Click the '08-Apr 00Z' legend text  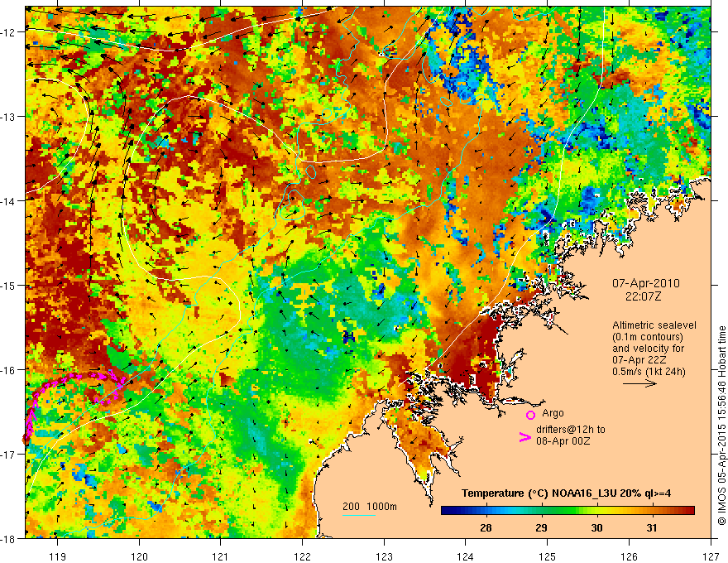[563, 441]
